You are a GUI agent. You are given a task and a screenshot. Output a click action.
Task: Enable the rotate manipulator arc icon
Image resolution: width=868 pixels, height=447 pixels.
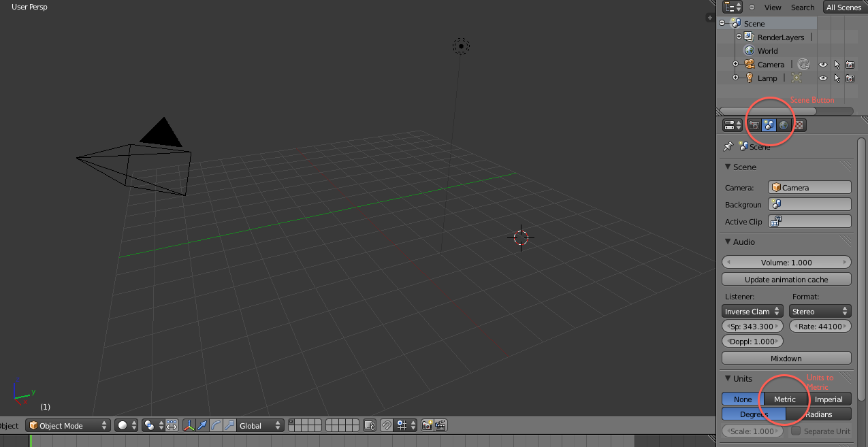tap(216, 425)
